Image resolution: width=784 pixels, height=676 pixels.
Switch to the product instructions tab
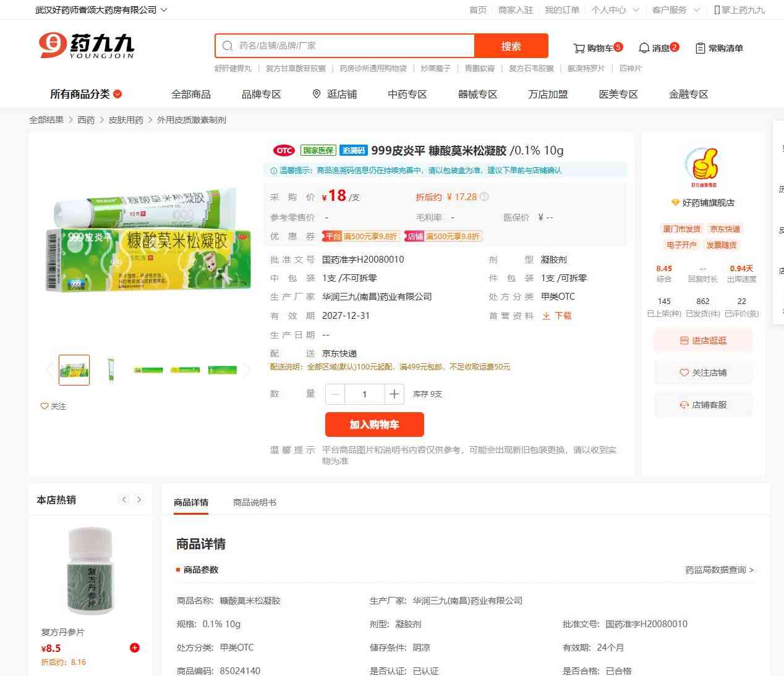255,502
